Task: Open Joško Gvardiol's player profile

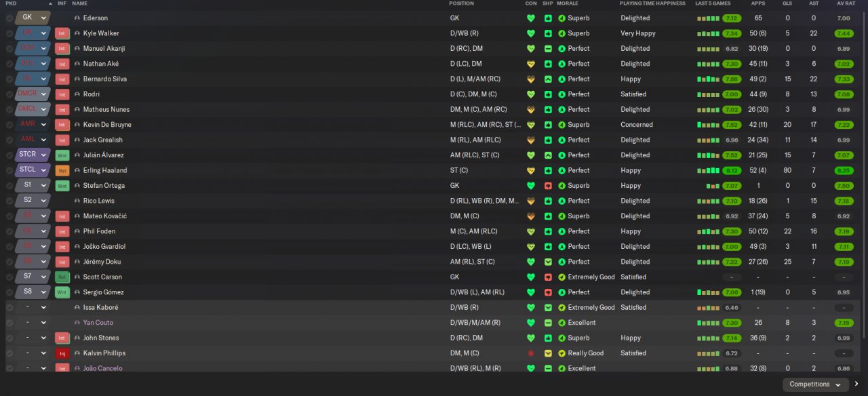Action: click(x=104, y=246)
